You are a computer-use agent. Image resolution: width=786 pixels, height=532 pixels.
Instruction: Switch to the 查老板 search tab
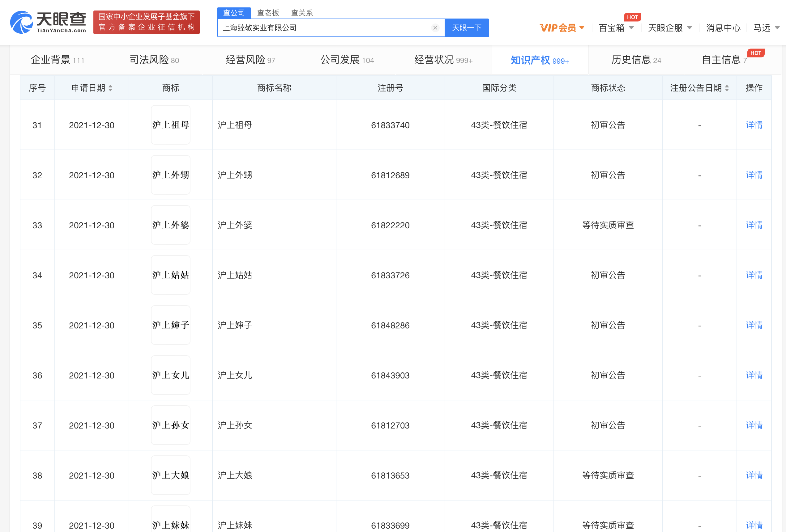pos(267,12)
